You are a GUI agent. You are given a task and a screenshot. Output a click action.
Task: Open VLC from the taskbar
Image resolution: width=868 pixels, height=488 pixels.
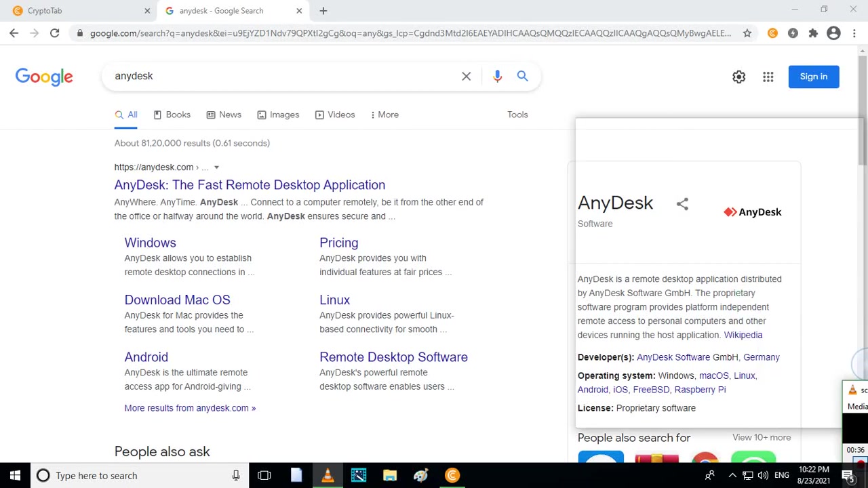pos(328,475)
